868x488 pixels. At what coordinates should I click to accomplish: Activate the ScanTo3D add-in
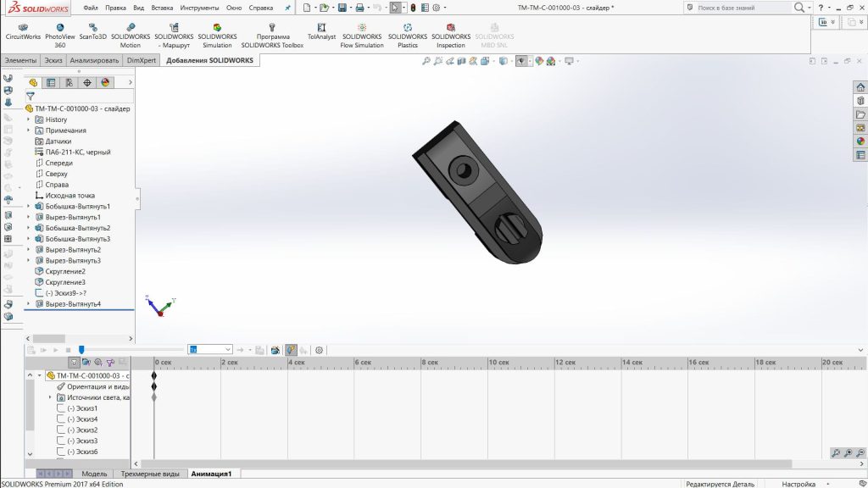[92, 31]
